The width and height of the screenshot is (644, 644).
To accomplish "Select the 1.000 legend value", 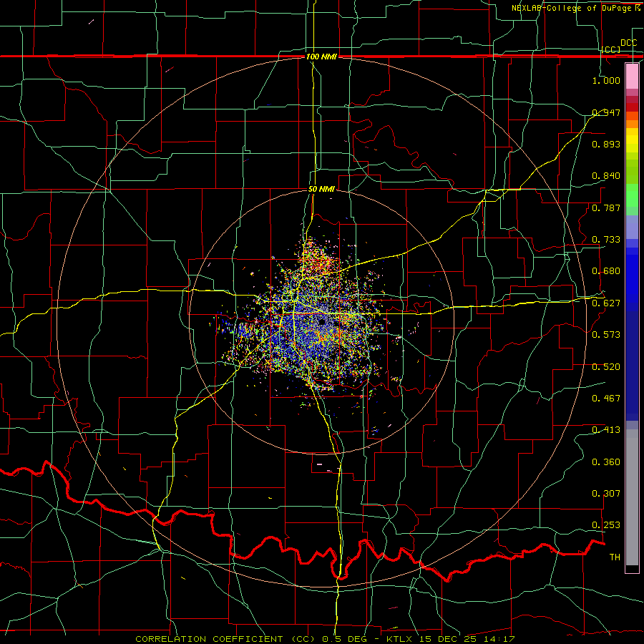I will 606,80.
